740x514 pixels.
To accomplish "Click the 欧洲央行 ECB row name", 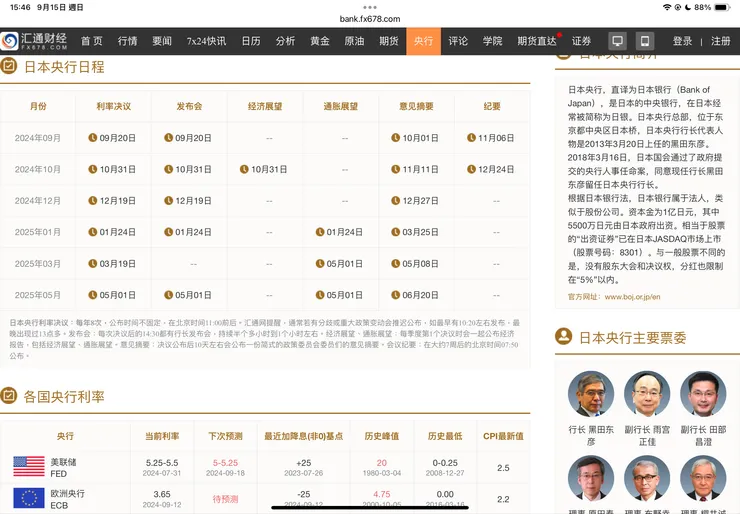I will click(67, 499).
